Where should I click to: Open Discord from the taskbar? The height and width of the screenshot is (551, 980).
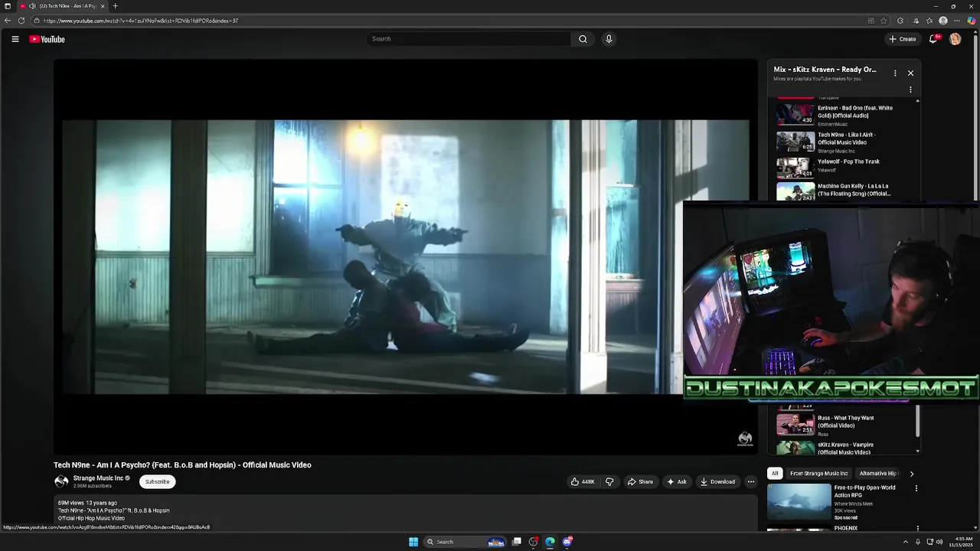pyautogui.click(x=567, y=542)
